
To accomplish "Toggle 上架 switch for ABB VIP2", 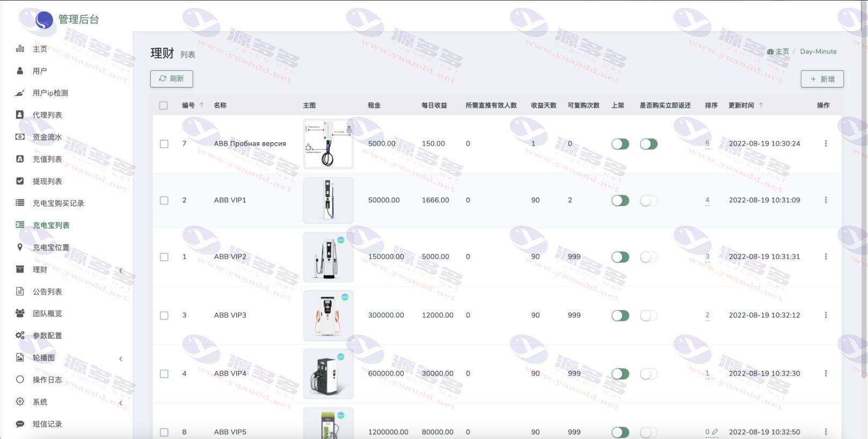I will tap(620, 257).
